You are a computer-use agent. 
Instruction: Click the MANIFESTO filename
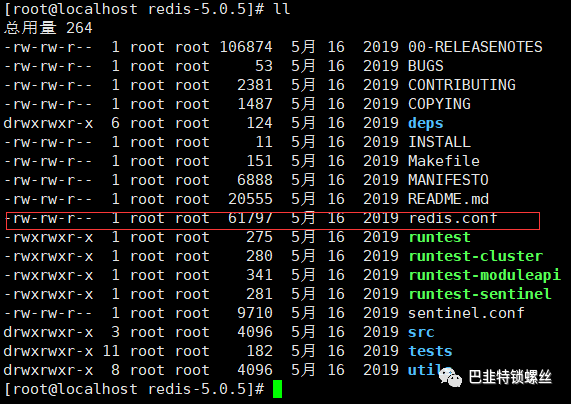pos(448,180)
